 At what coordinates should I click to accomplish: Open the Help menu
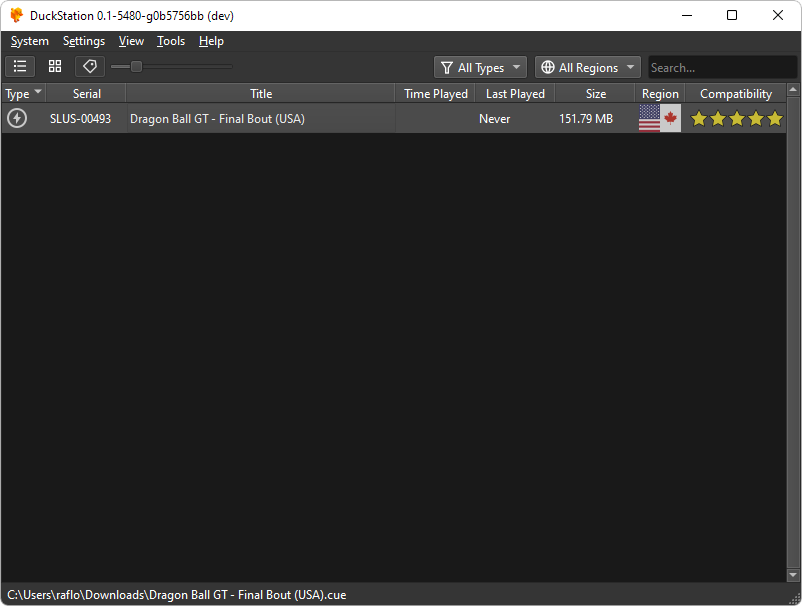point(211,41)
